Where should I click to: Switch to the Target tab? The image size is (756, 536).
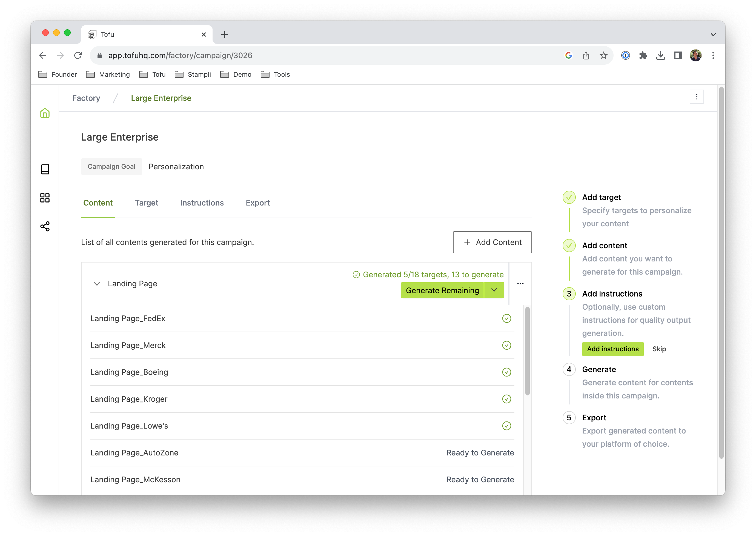point(146,203)
